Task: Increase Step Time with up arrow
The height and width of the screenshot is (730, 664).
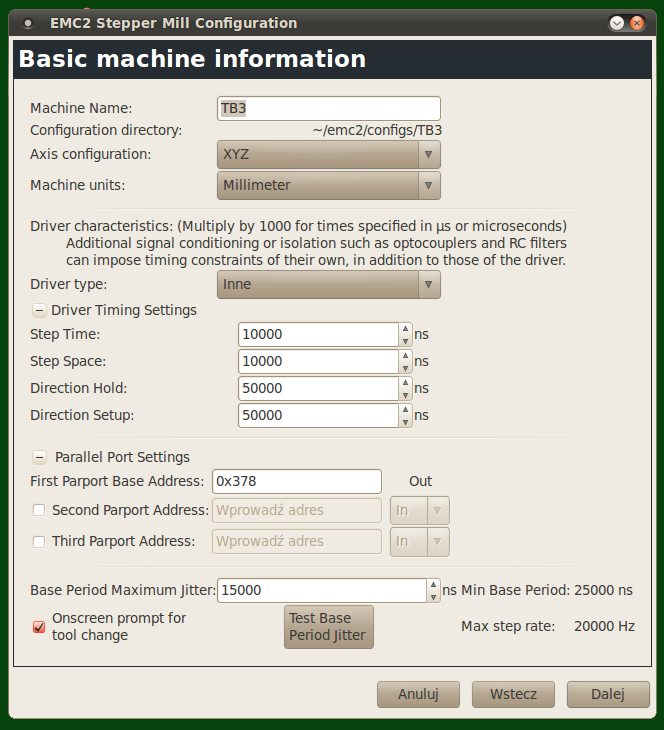Action: point(405,329)
